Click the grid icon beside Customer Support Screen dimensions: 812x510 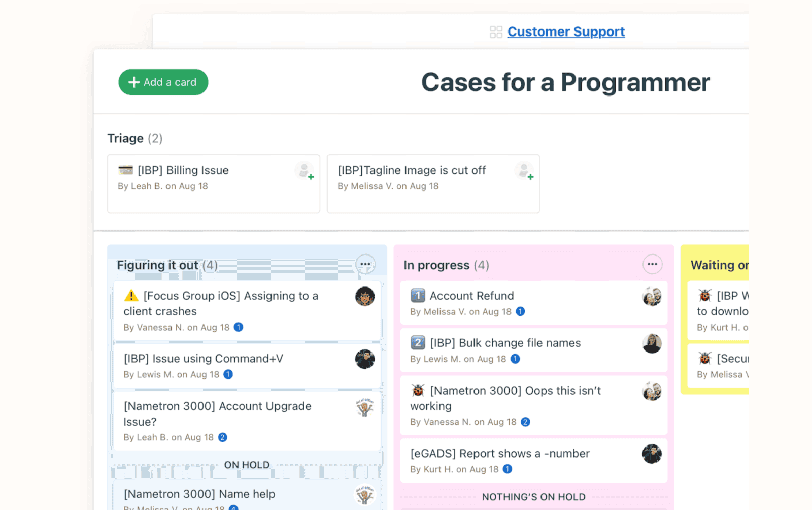(x=496, y=31)
